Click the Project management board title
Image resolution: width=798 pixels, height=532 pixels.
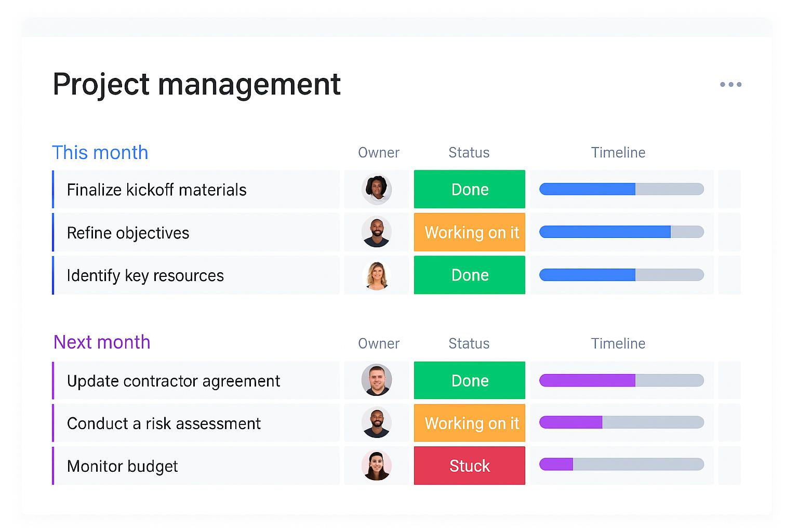[196, 84]
